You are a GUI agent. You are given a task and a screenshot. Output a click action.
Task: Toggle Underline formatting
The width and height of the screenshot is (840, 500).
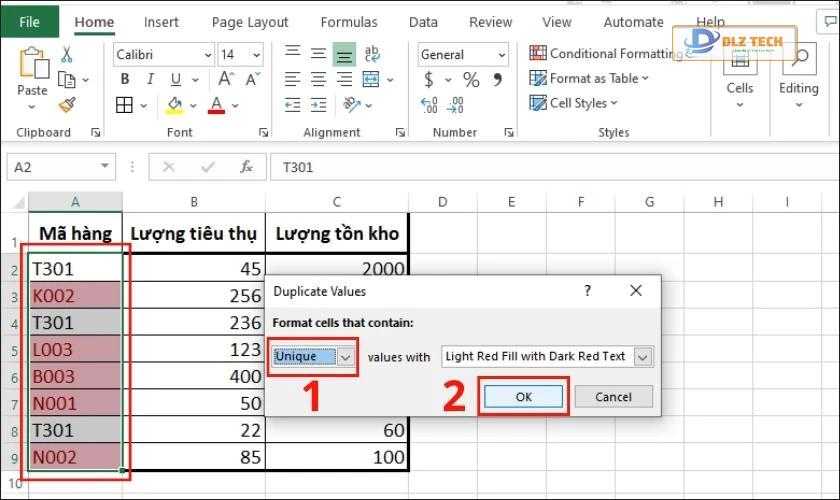[176, 79]
